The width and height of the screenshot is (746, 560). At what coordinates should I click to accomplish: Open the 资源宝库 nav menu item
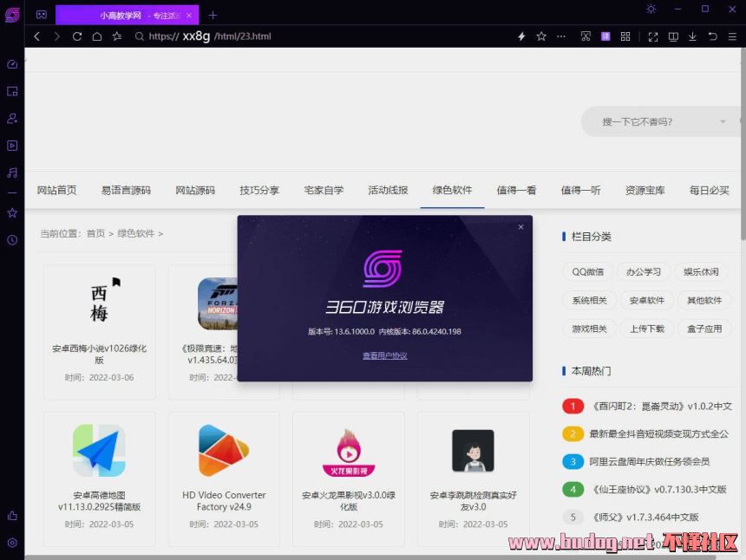tap(645, 190)
